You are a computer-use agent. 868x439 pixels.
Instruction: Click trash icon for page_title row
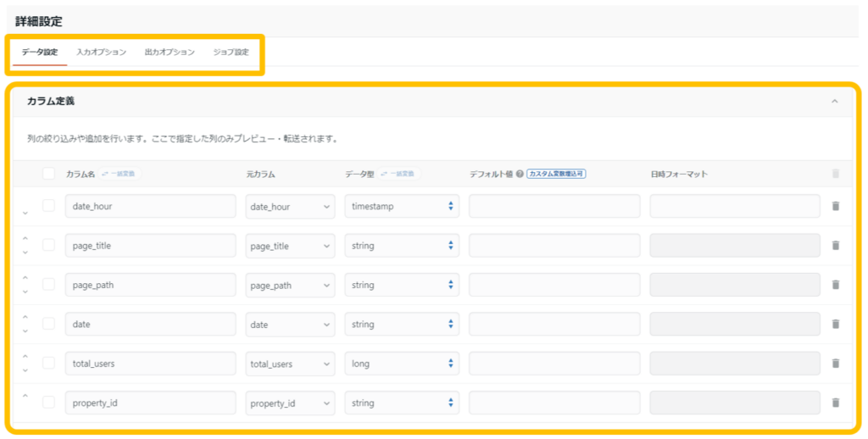[835, 246]
